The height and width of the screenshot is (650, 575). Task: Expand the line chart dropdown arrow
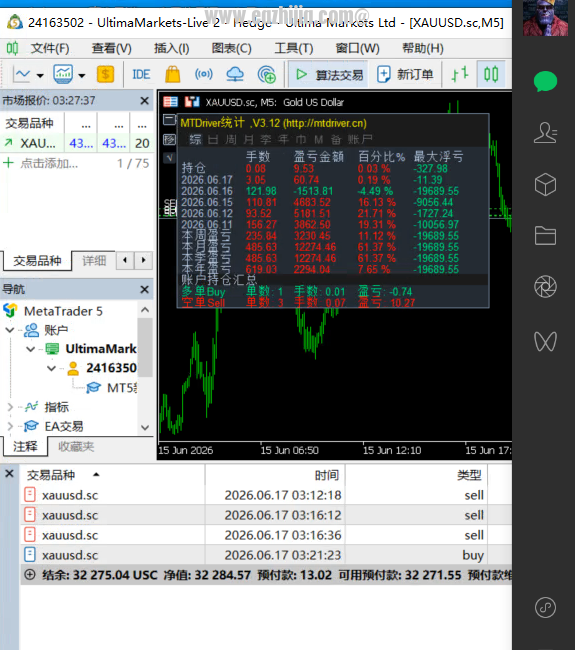click(40, 75)
